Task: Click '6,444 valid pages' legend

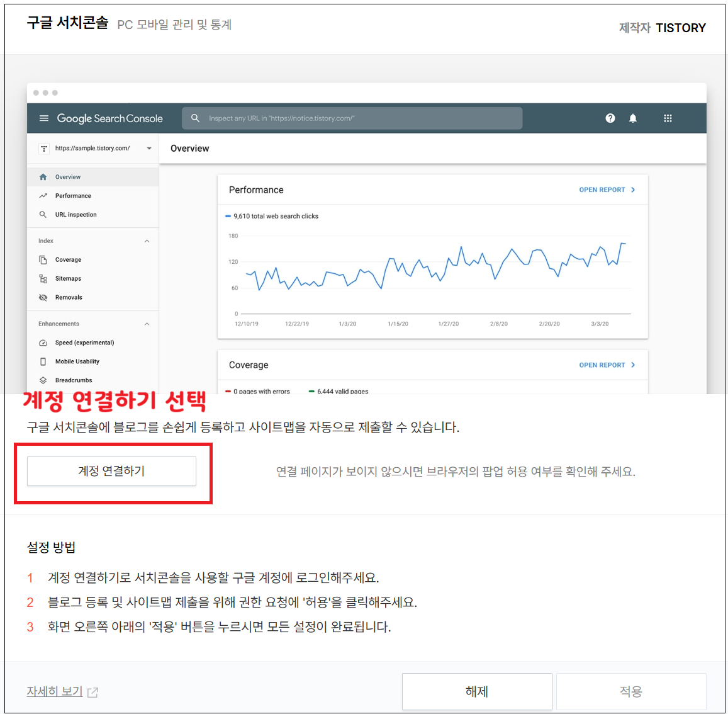Action: point(339,391)
